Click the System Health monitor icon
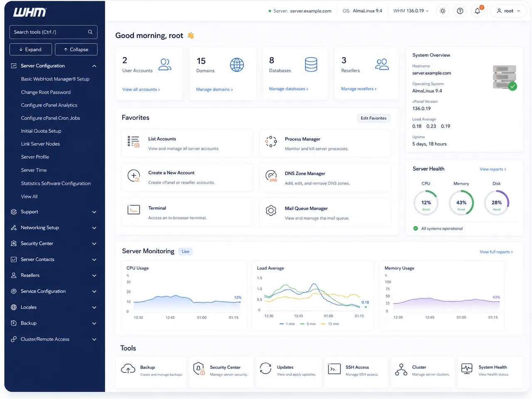Image resolution: width=532 pixels, height=399 pixels. pos(467,369)
